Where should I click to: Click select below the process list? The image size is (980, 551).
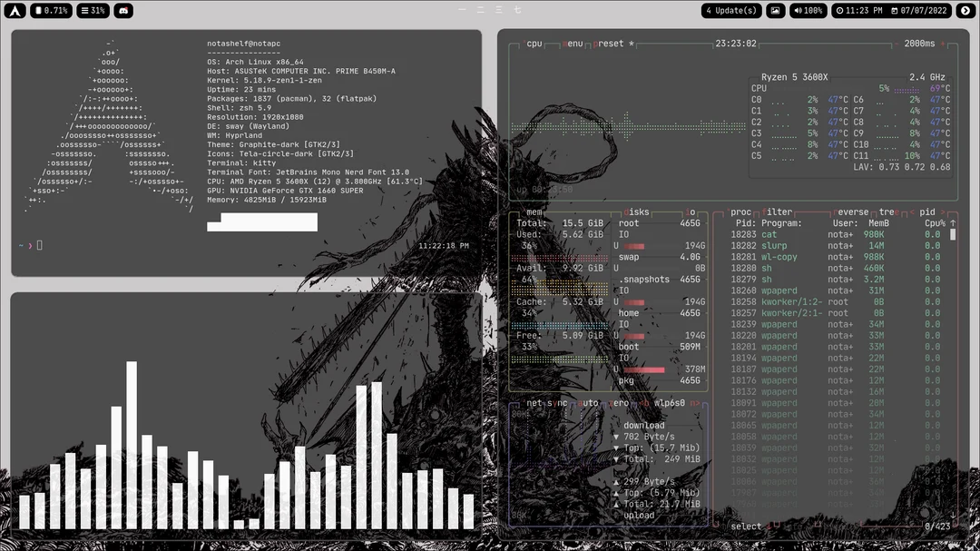click(746, 526)
